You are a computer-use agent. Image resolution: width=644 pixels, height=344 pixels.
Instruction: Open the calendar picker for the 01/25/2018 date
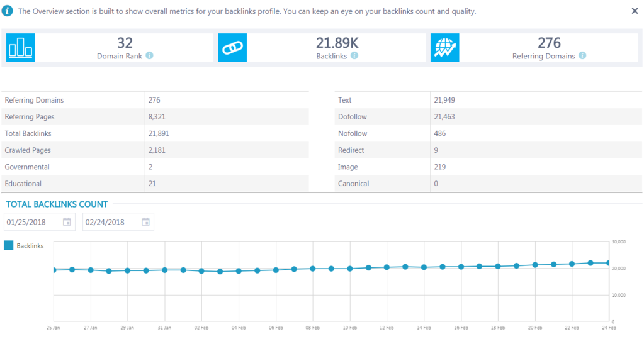(67, 222)
